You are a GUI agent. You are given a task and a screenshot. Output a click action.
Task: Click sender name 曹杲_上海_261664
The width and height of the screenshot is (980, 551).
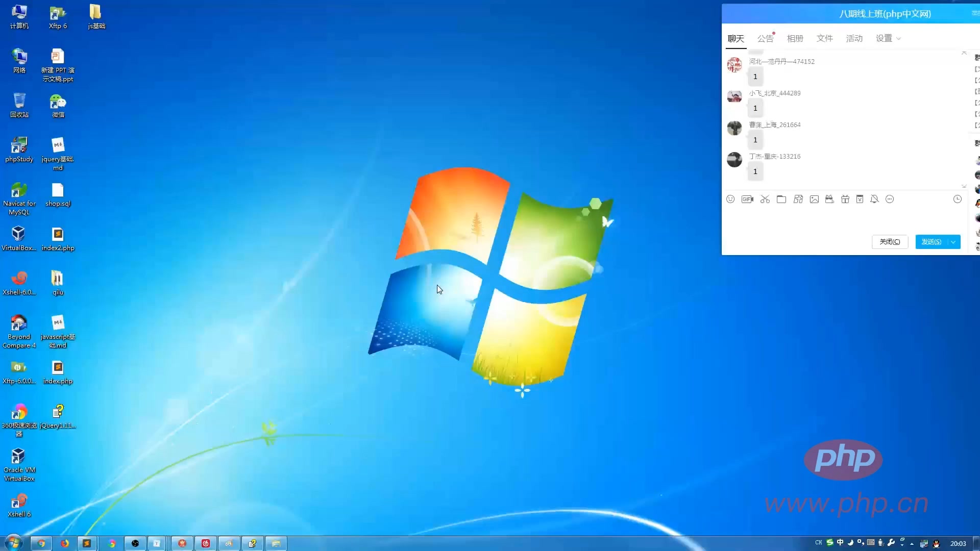click(x=775, y=124)
